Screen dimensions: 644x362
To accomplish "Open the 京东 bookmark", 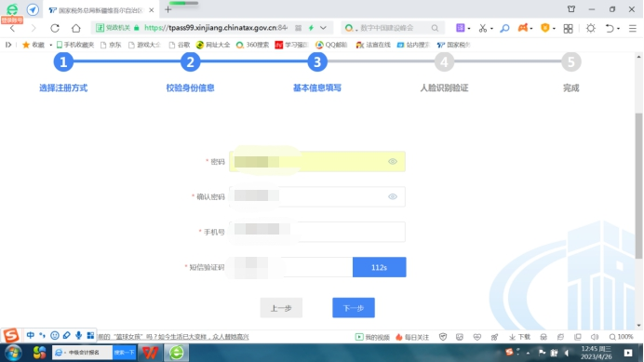I will 111,45.
